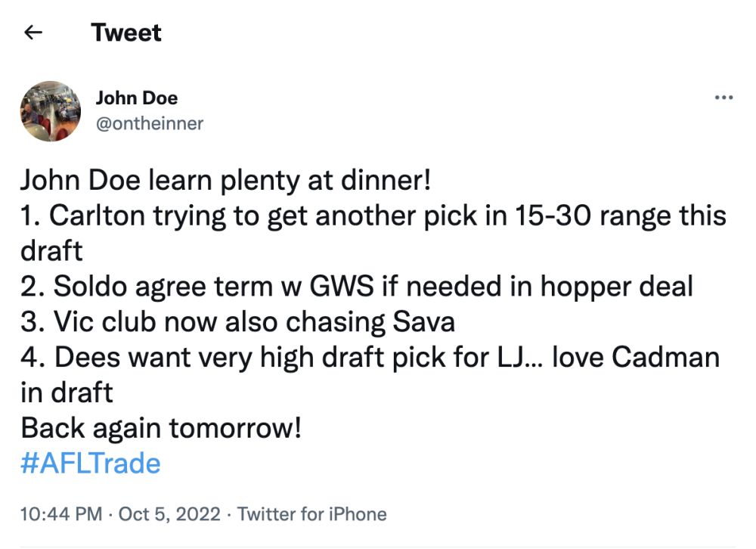Click the Oct 5, 2022 date
Viewport: 756px width, 549px height.
point(169,514)
